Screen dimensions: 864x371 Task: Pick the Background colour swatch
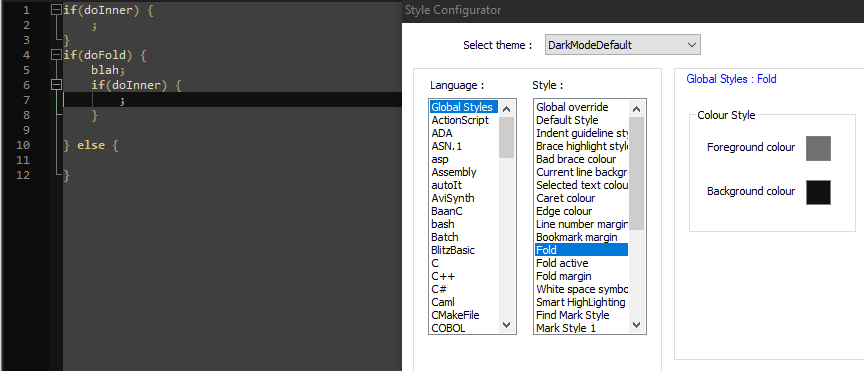[818, 192]
